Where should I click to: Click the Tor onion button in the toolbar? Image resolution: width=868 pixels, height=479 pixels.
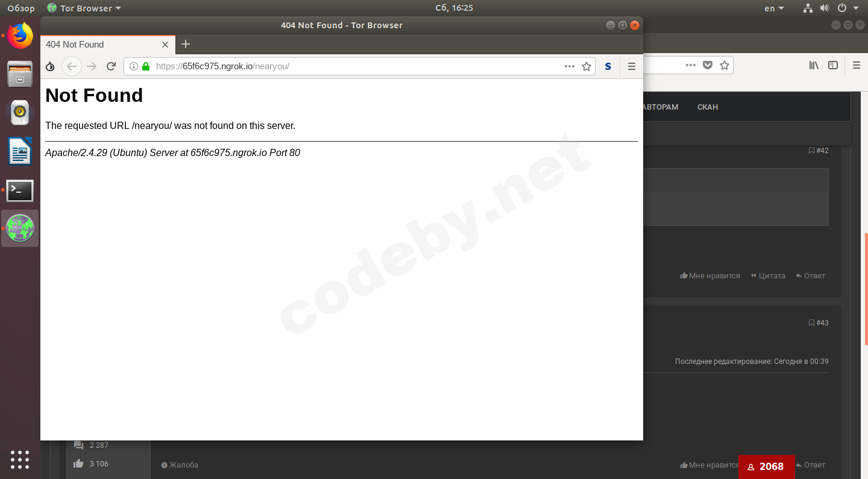51,66
